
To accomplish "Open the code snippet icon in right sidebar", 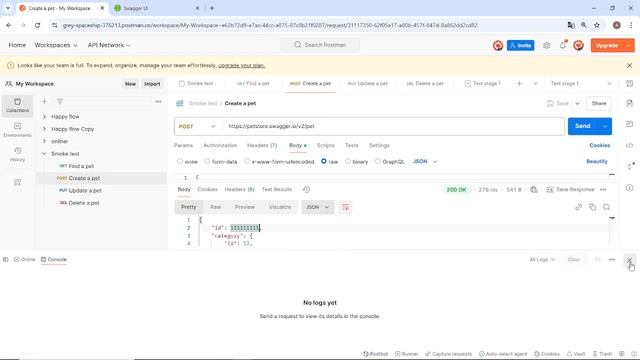I will pos(629,145).
